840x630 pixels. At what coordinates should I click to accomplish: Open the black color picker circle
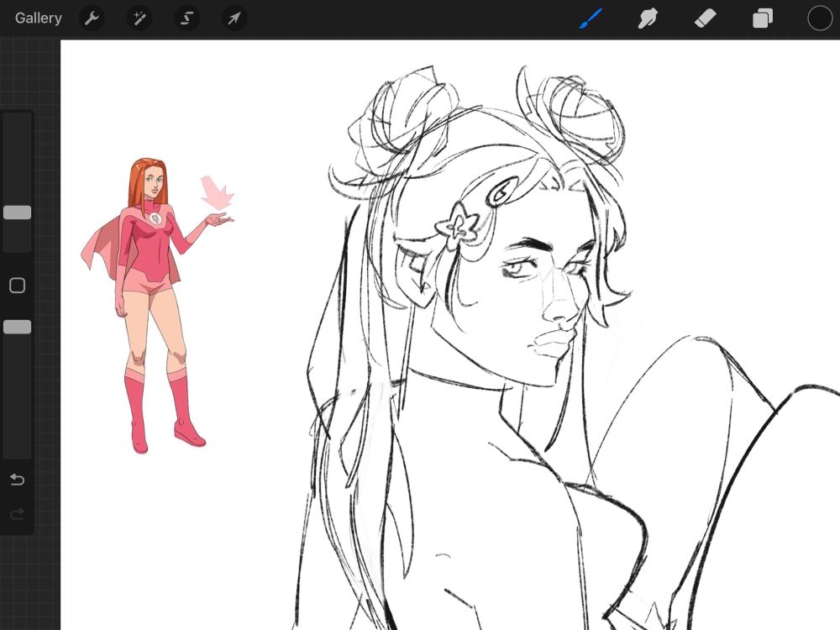820,18
